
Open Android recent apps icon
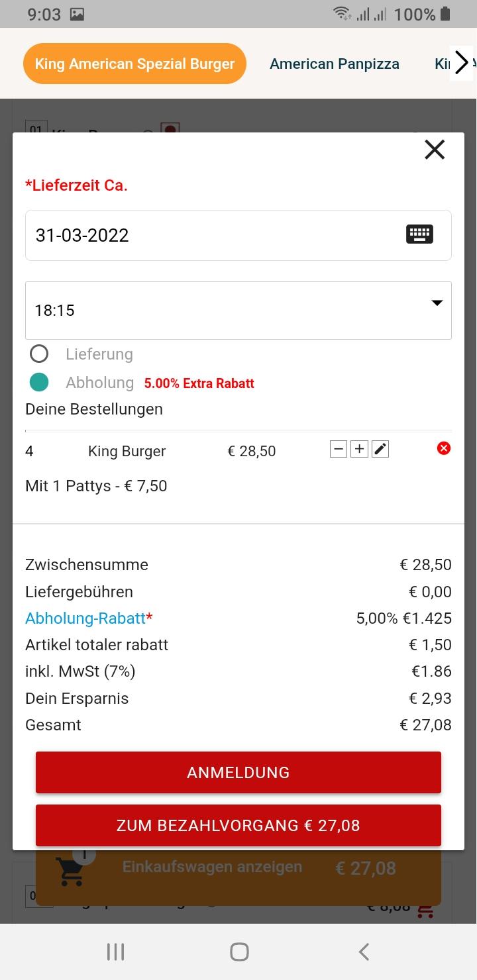[115, 952]
